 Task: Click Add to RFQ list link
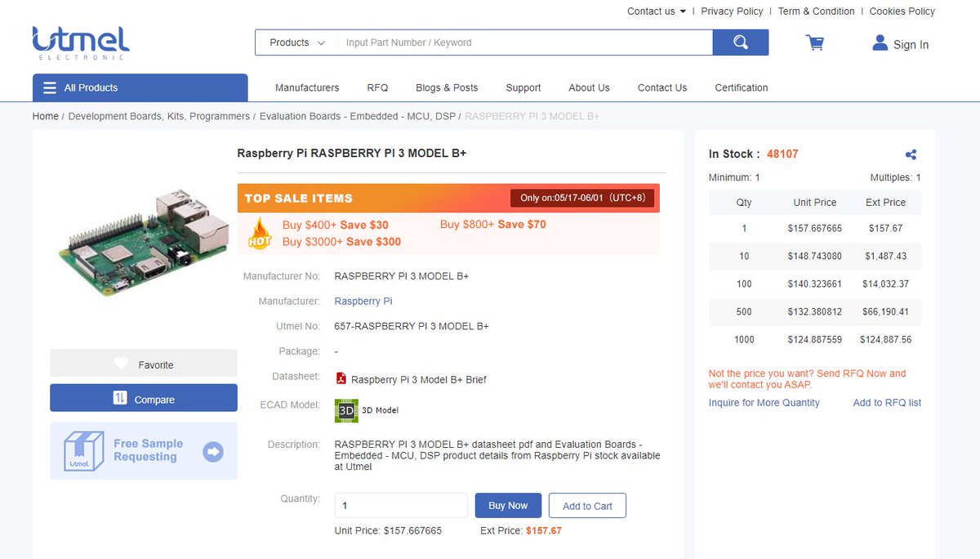(x=887, y=402)
